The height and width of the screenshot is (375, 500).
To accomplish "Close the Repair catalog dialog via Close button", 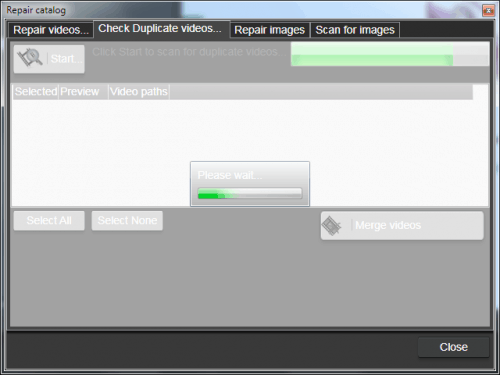I will [453, 347].
